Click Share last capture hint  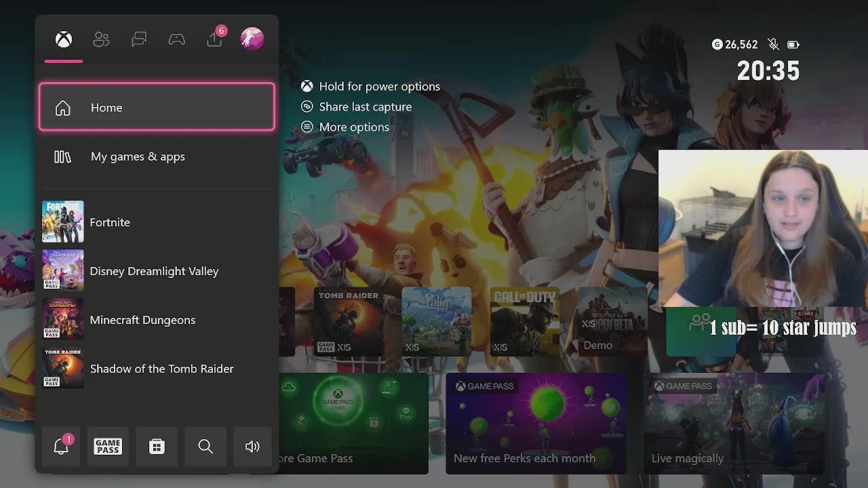point(366,107)
